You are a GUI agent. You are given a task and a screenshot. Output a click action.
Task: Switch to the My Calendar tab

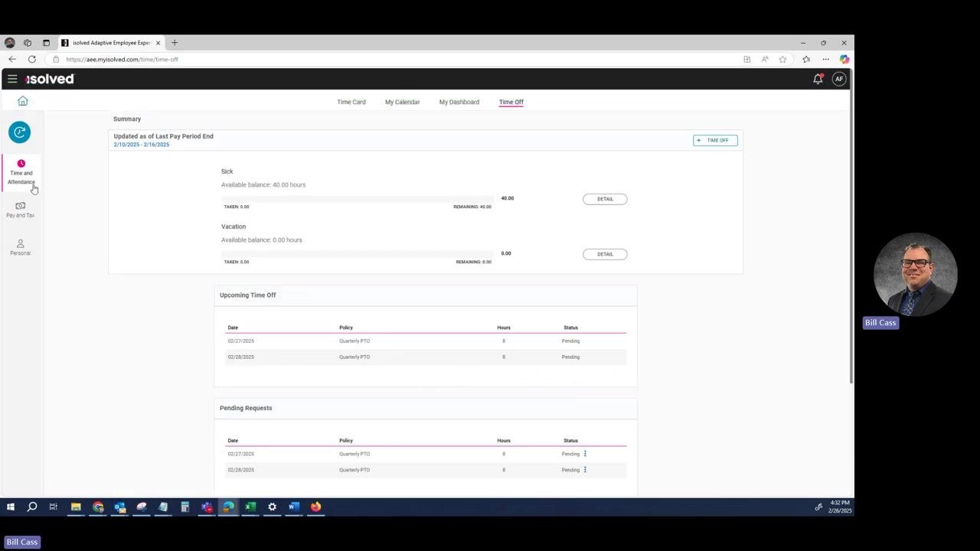(403, 102)
